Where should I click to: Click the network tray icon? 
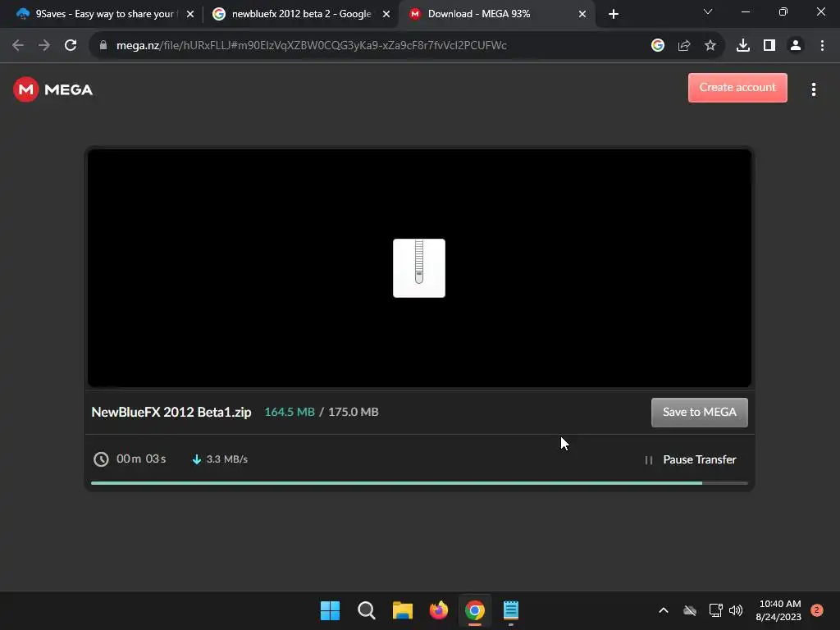[715, 610]
